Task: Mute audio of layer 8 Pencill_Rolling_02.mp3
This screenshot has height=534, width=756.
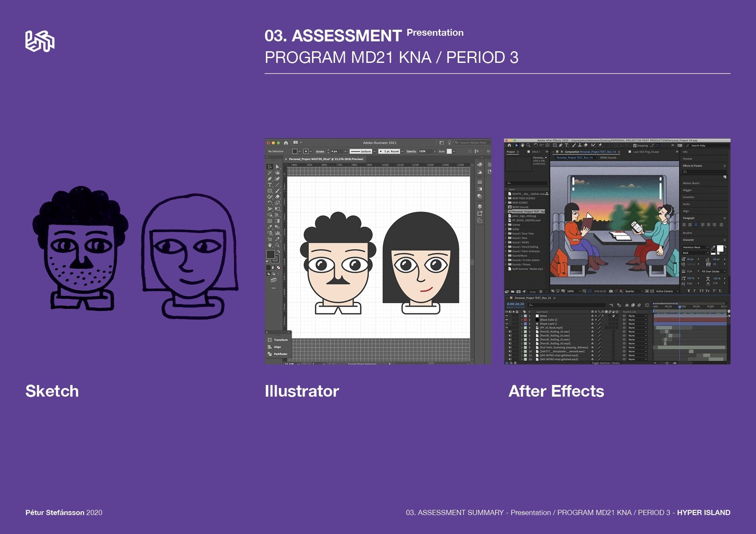Action: pyautogui.click(x=510, y=344)
